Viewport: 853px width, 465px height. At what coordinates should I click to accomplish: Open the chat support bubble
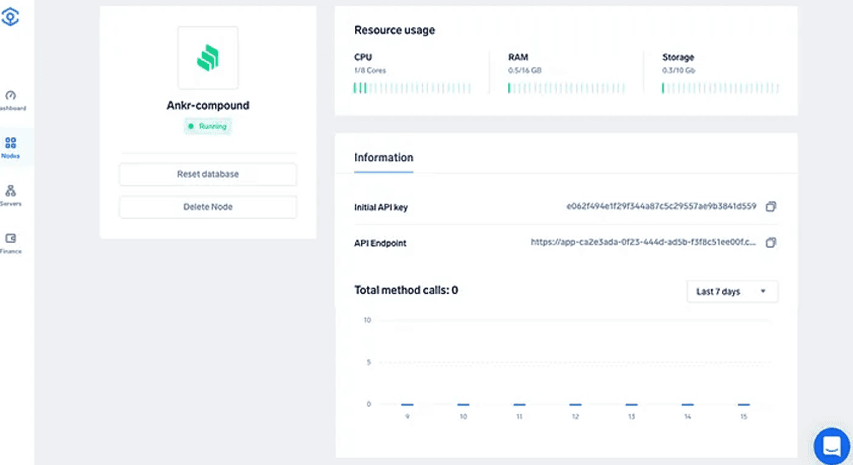tap(832, 446)
